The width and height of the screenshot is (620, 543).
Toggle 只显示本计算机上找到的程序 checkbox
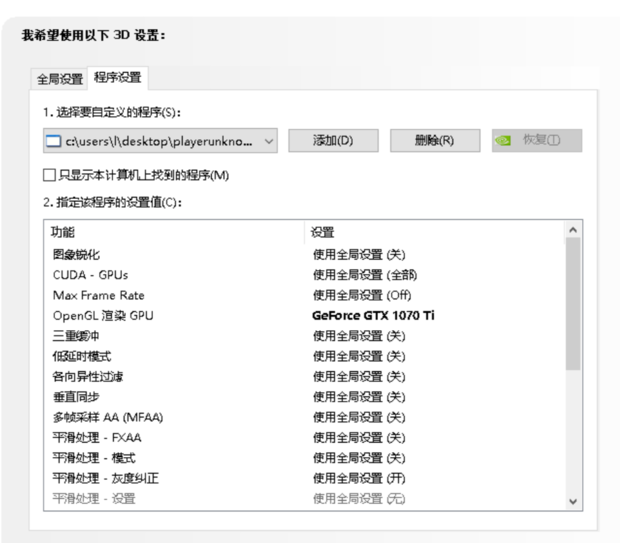[49, 175]
